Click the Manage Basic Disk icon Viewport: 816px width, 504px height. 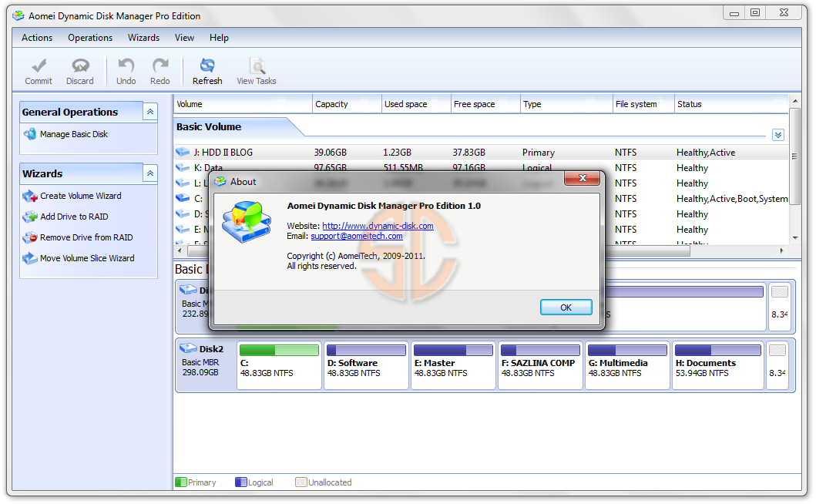pyautogui.click(x=30, y=134)
